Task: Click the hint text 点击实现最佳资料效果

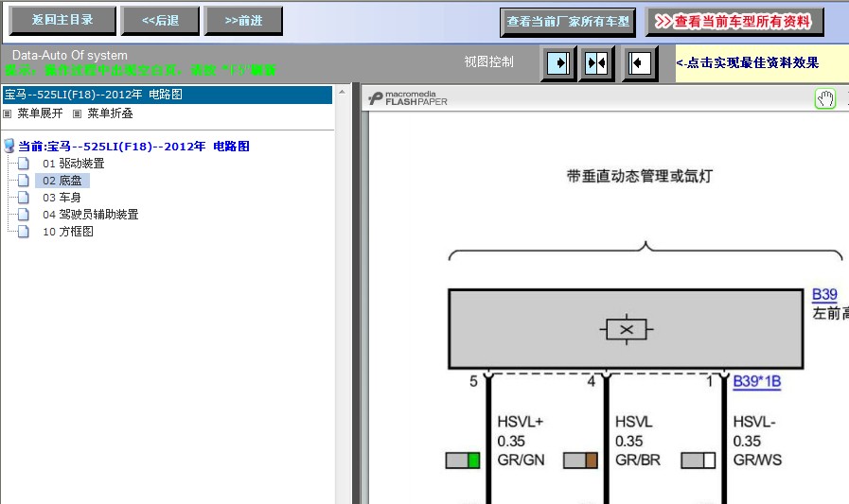Action: click(752, 62)
